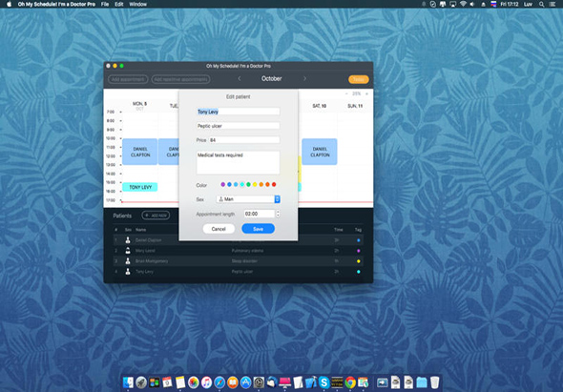563x392 pixels.
Task: Launch Safari from the dock
Action: coord(219,382)
